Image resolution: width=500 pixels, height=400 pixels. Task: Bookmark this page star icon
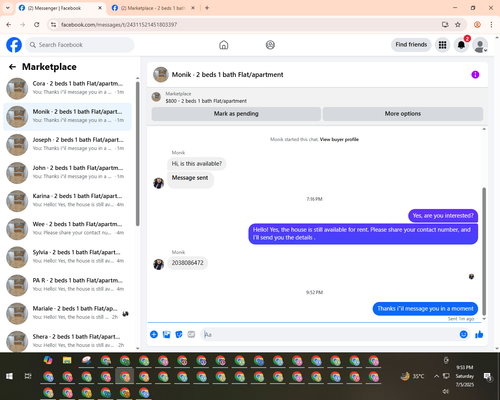point(458,24)
